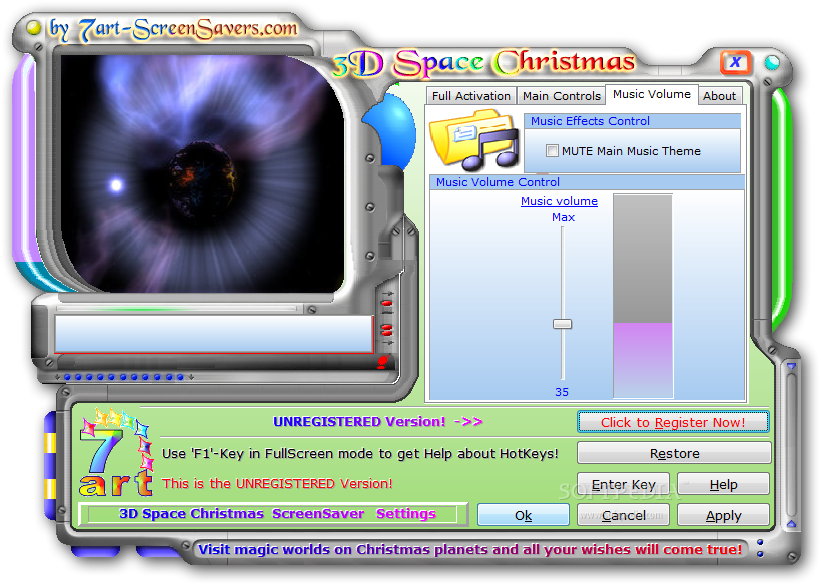
Task: Click the 7art-ScreenSavers.com title link
Action: [174, 29]
